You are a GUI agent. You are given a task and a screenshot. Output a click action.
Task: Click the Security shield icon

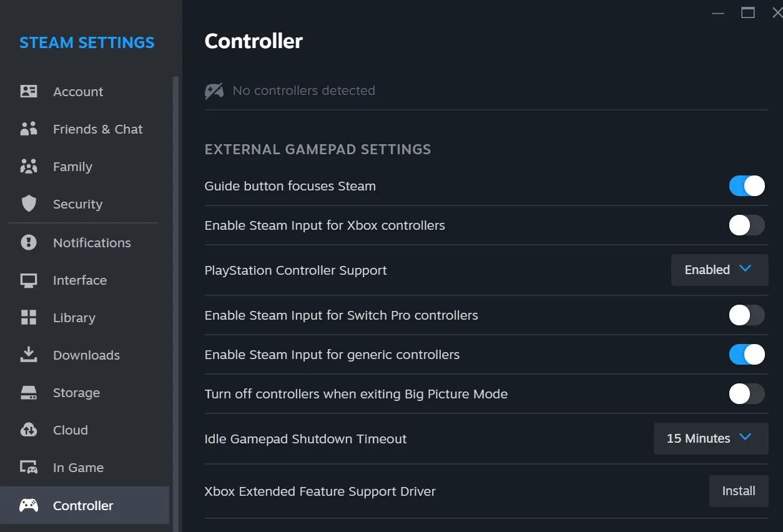(x=29, y=204)
